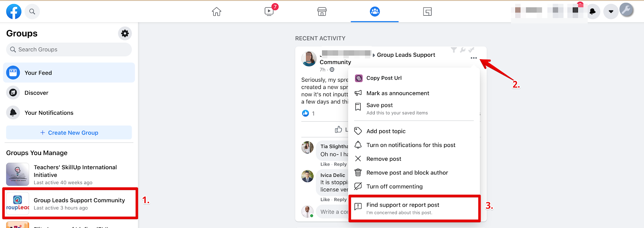Open Group Leads Support link in post header
Image resolution: width=644 pixels, height=228 pixels.
406,55
